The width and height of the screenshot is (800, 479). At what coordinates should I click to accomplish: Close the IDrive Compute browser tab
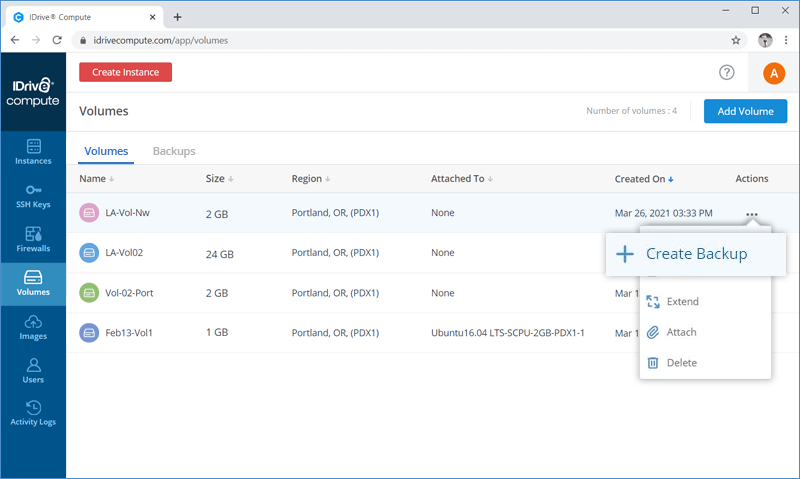point(152,17)
